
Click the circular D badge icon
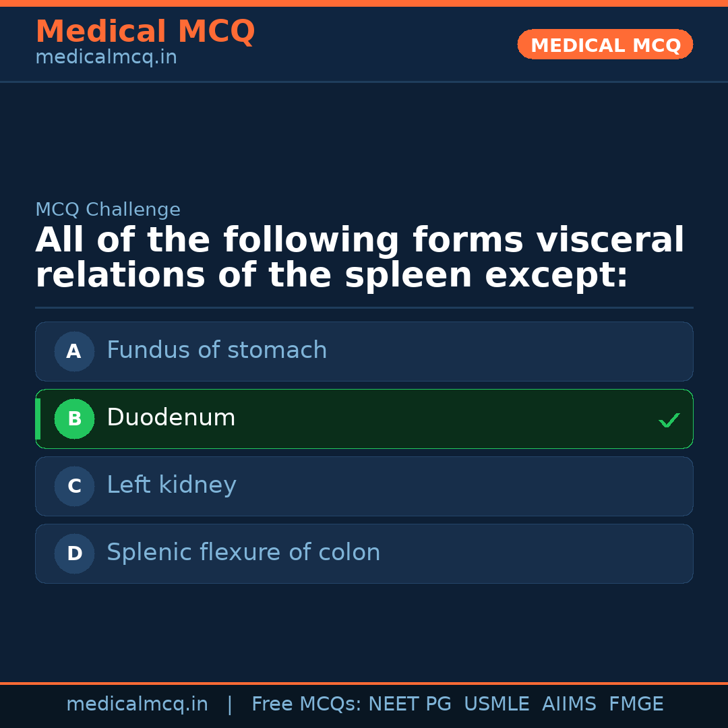[74, 553]
